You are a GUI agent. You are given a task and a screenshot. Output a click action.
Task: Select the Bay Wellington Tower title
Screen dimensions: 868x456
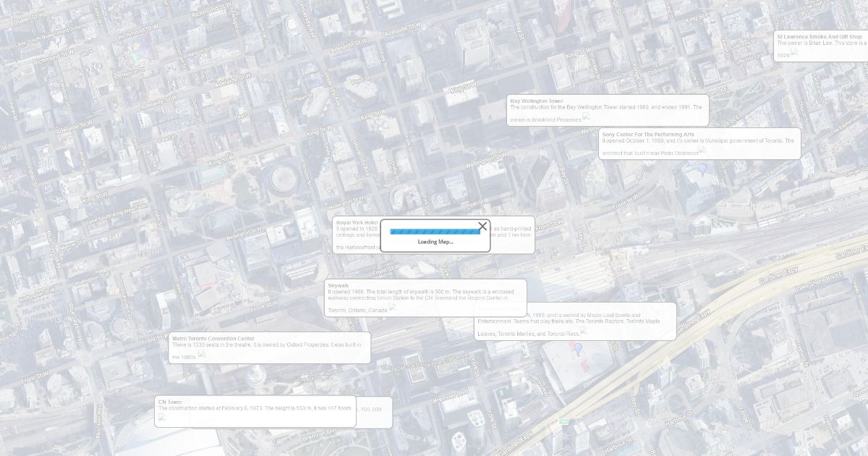click(536, 101)
